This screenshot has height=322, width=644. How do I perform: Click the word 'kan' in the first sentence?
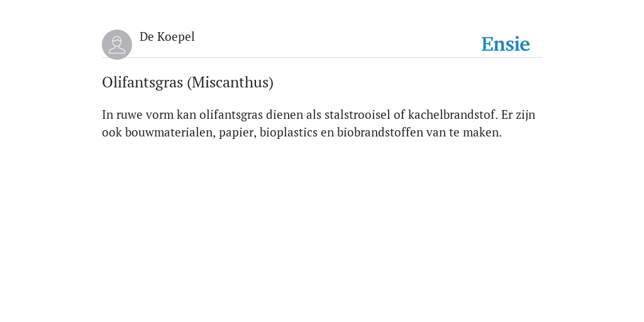[186, 114]
